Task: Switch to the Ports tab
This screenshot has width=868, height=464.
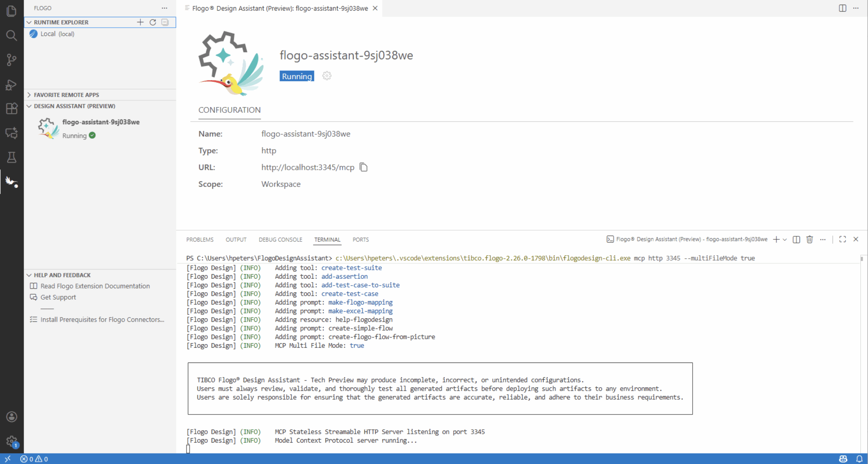Action: pos(360,239)
